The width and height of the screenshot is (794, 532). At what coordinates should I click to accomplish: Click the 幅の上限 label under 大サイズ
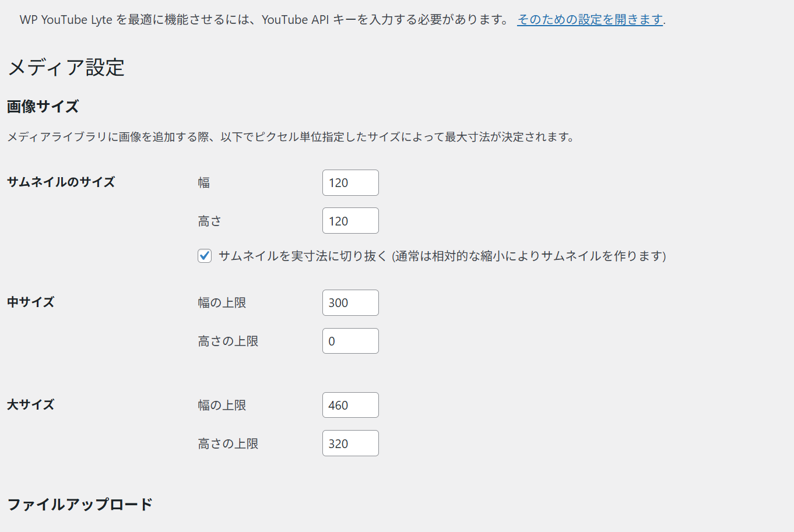(222, 406)
